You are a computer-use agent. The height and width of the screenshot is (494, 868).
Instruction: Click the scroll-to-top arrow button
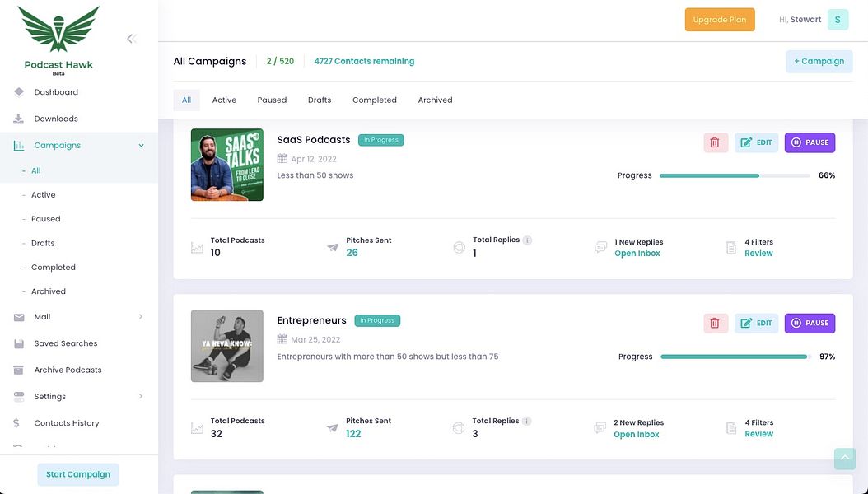tap(845, 459)
